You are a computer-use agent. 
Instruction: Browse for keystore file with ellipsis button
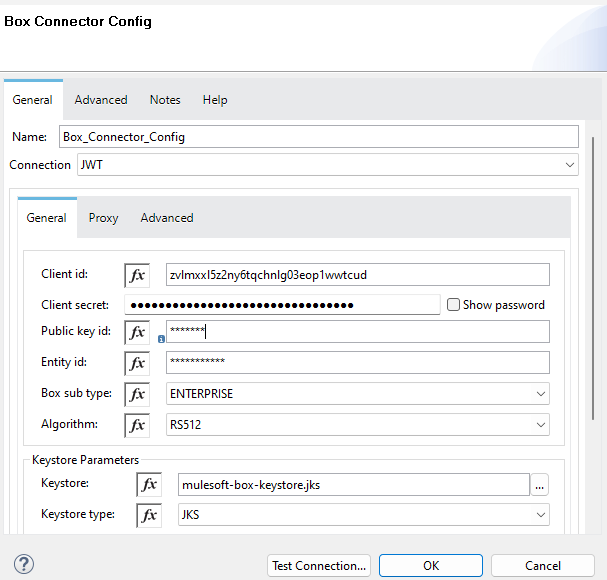[540, 485]
